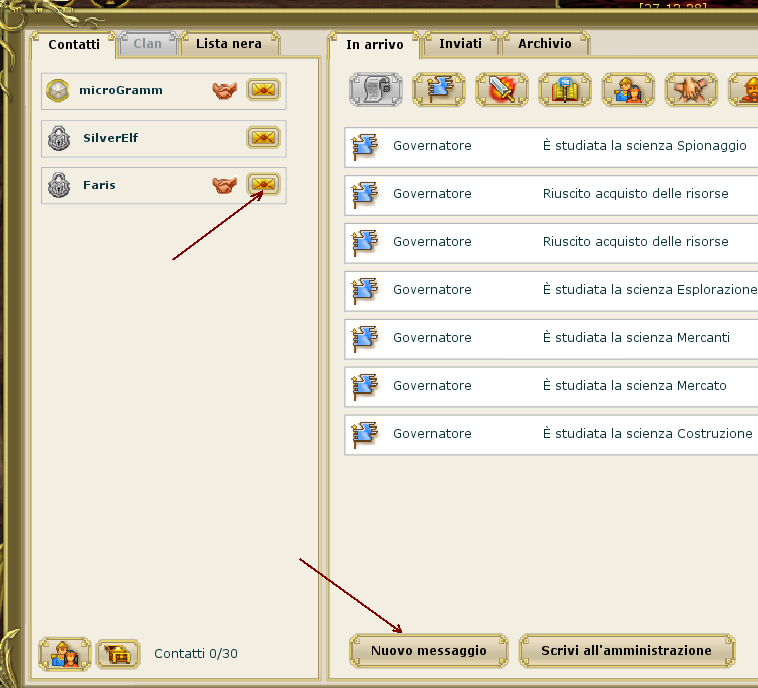Viewport: 758px width, 688px height.
Task: Open the Inviati messages tab
Action: tap(460, 44)
